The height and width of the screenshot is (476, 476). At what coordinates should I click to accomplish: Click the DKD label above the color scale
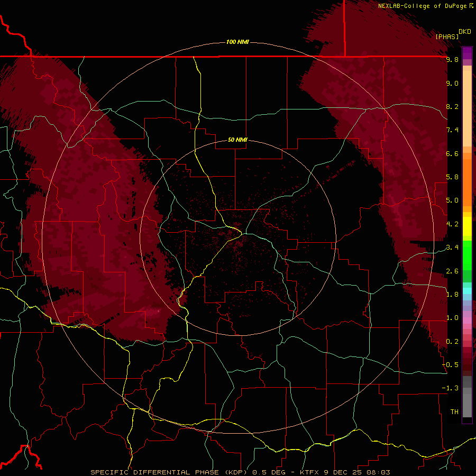[465, 32]
